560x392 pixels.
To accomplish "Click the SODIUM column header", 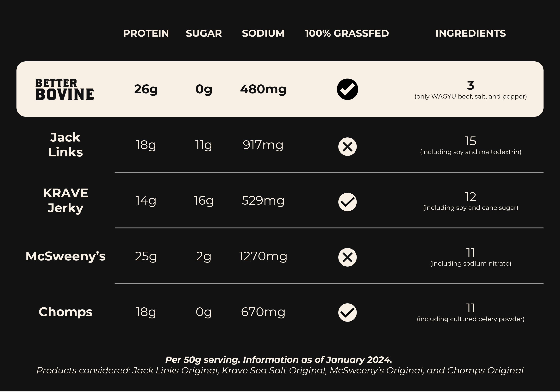I will tap(263, 33).
